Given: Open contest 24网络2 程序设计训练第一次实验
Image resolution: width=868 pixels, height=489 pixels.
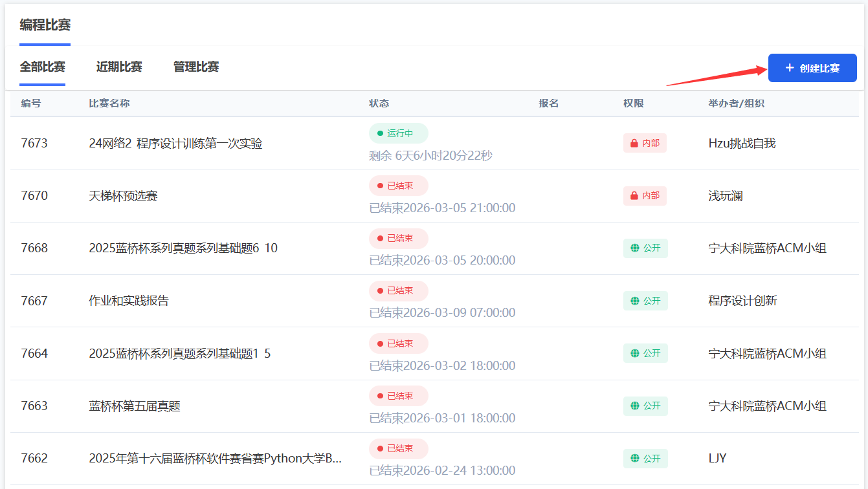Looking at the screenshot, I should 175,144.
